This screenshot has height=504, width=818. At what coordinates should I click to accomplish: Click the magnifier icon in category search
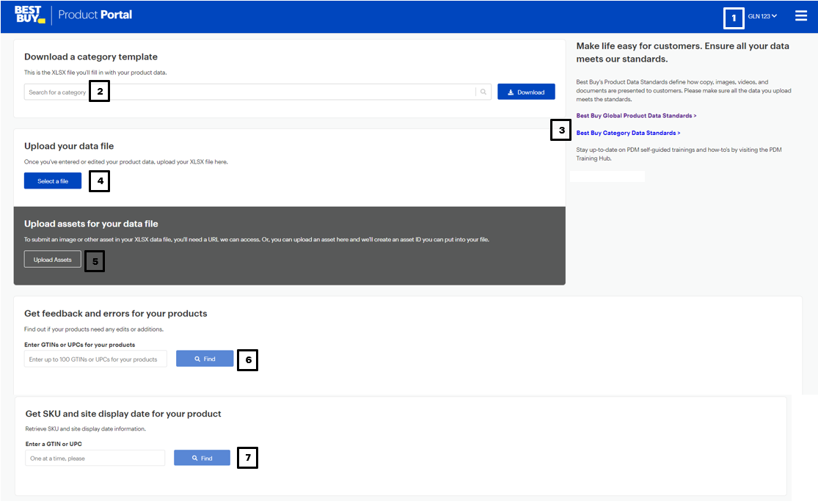tap(483, 92)
